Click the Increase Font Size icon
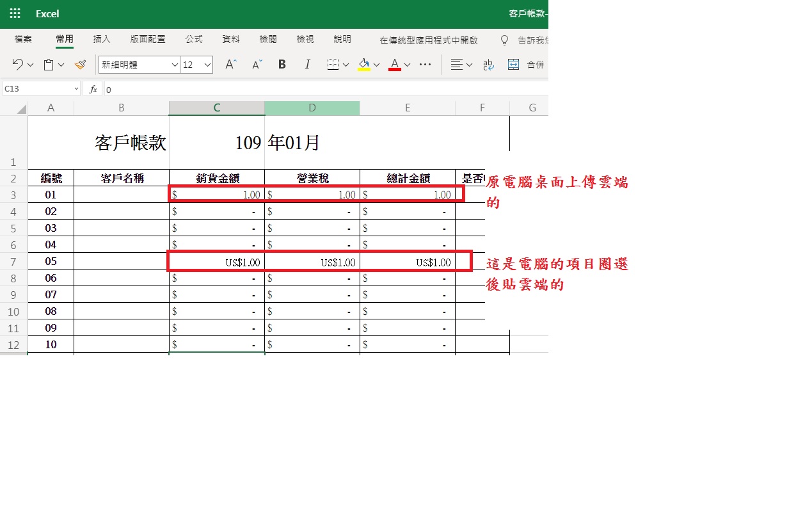Viewport: 812px width, 523px height. click(x=229, y=64)
